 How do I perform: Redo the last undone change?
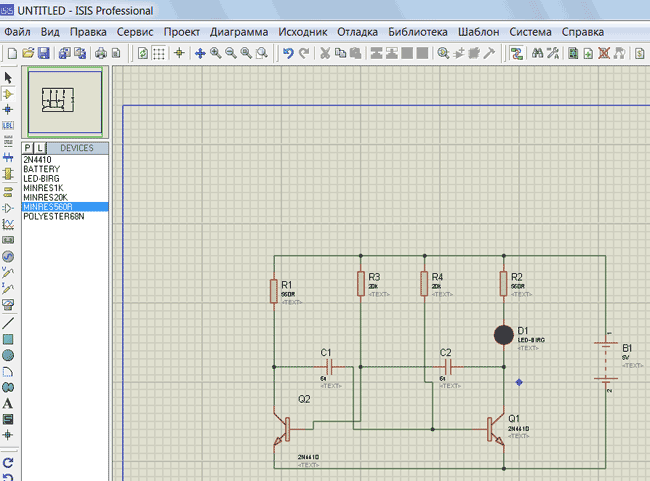pyautogui.click(x=304, y=53)
